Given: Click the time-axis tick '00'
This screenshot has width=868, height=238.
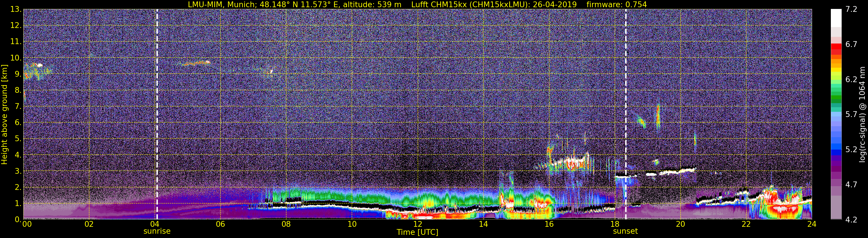Looking at the screenshot, I should (27, 224).
